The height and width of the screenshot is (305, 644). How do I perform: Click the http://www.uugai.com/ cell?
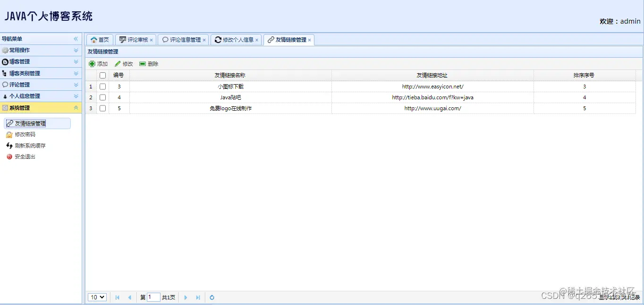pos(432,108)
